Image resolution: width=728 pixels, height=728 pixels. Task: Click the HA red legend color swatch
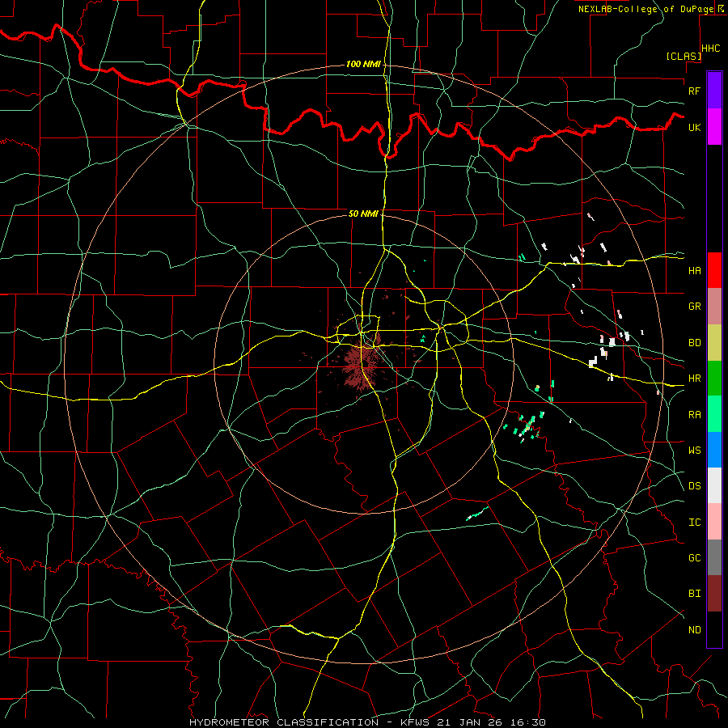pyautogui.click(x=714, y=270)
